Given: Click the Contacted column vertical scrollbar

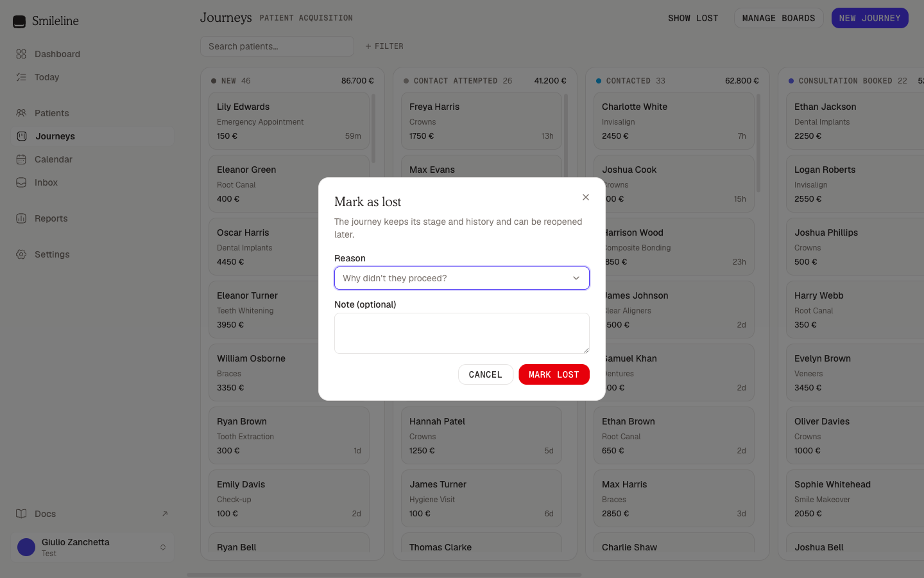Looking at the screenshot, I should click(758, 143).
